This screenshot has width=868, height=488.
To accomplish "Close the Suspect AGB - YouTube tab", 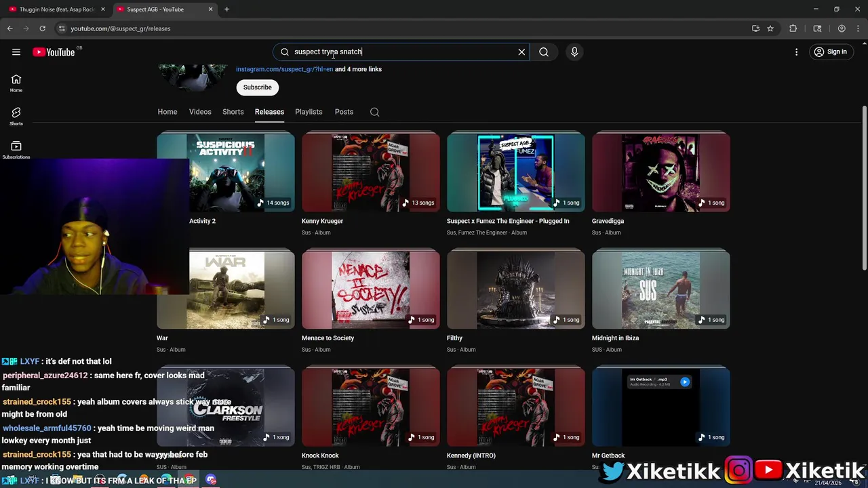I will [x=210, y=9].
